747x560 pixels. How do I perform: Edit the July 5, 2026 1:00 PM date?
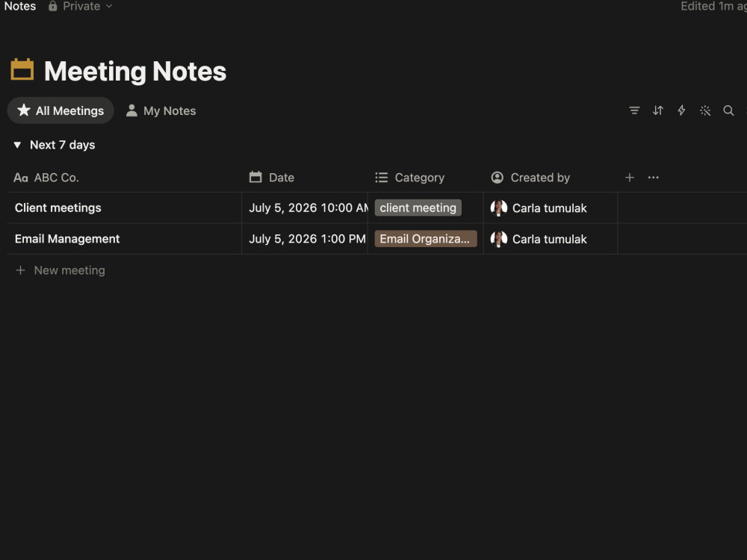click(x=305, y=239)
